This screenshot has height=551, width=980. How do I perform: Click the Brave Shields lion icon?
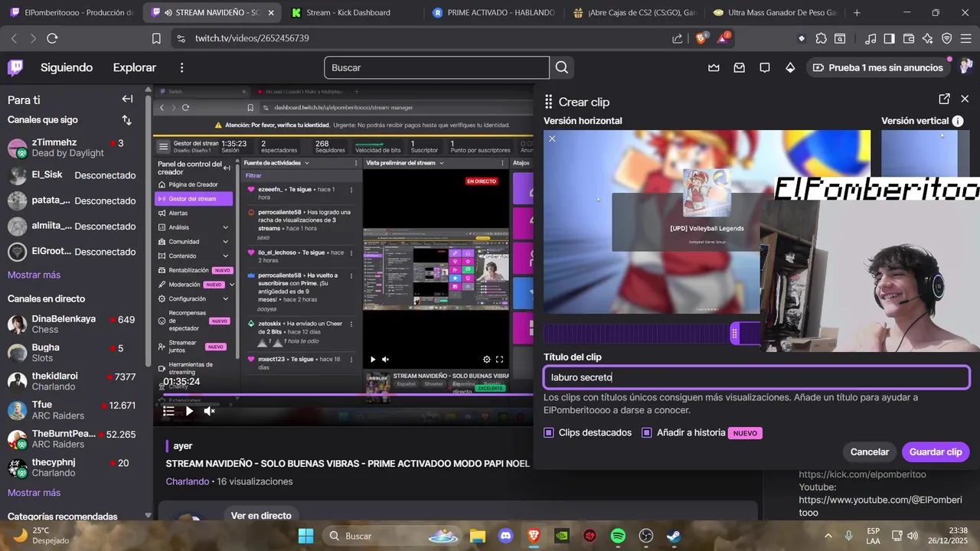point(701,38)
